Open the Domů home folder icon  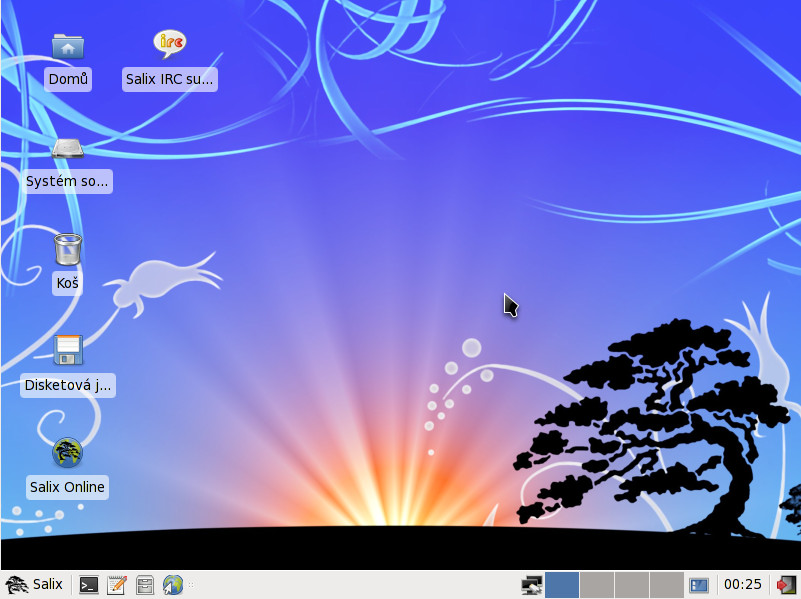pyautogui.click(x=67, y=46)
